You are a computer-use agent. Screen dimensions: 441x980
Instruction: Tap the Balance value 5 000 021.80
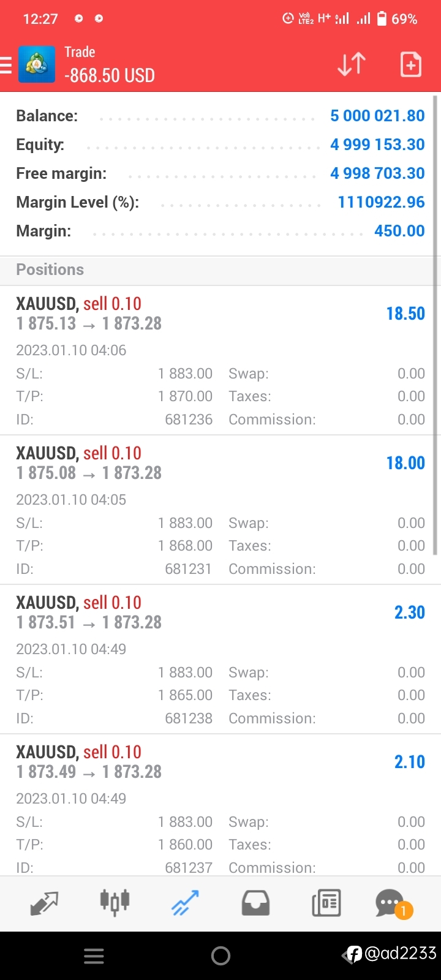(377, 116)
